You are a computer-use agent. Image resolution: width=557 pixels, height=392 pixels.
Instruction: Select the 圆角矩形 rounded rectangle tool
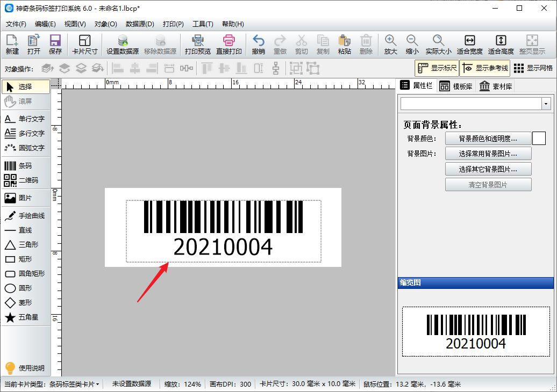(26, 273)
